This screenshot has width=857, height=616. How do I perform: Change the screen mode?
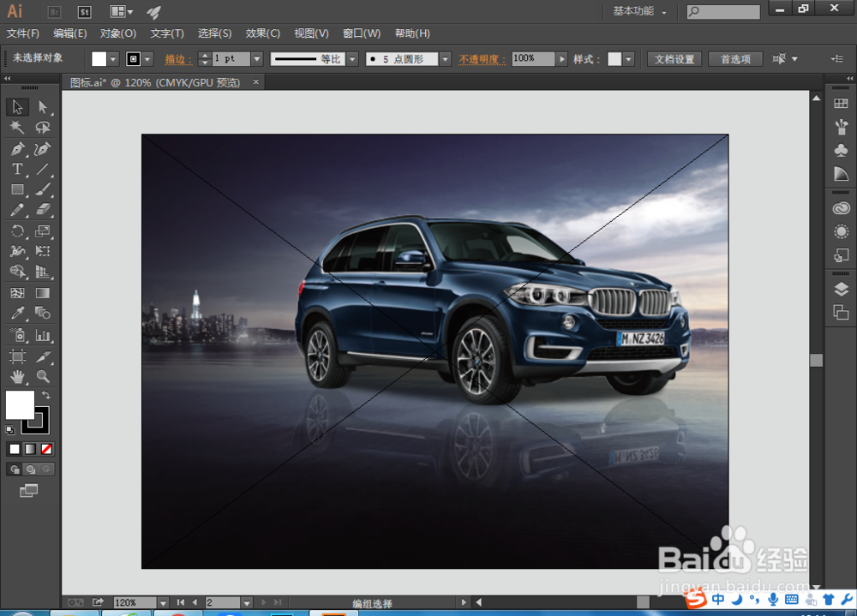point(28,491)
